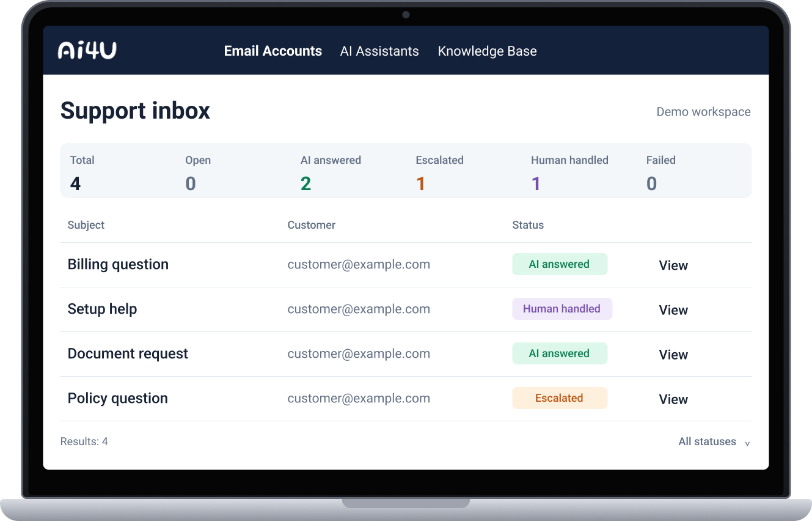812x521 pixels.
Task: Open the All statuses filter dropdown
Action: (714, 442)
